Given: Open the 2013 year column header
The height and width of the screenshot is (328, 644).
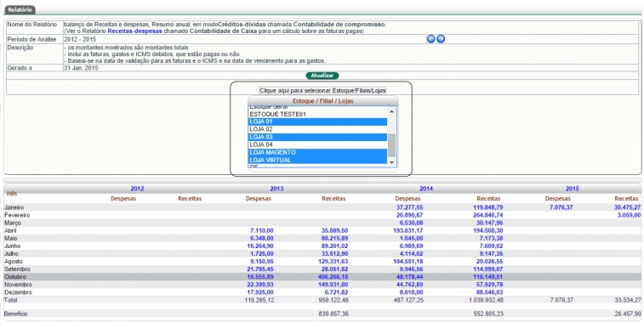Looking at the screenshot, I should (x=276, y=189).
